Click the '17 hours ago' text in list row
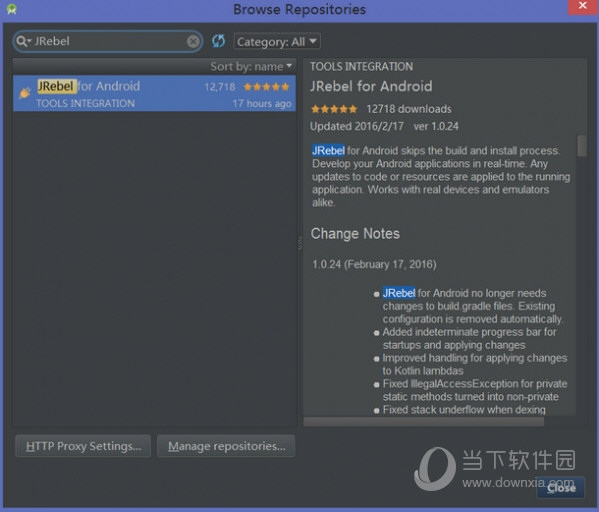Image resolution: width=599 pixels, height=512 pixels. pos(262,104)
